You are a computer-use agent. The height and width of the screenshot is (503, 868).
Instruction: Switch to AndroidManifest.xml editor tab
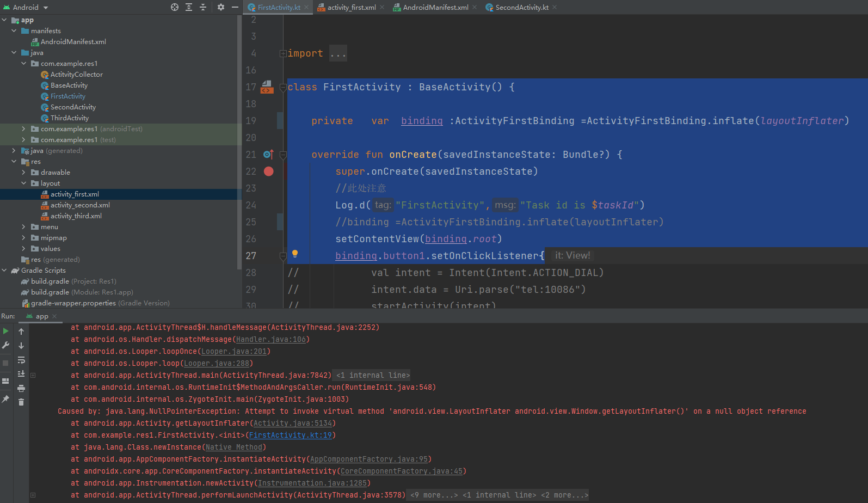point(435,8)
